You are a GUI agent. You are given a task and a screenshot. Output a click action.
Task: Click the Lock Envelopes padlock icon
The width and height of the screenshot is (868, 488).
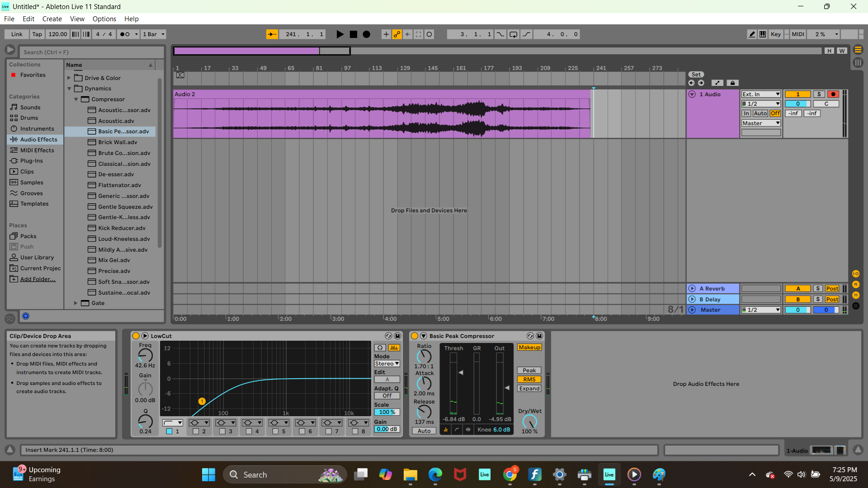tap(732, 83)
